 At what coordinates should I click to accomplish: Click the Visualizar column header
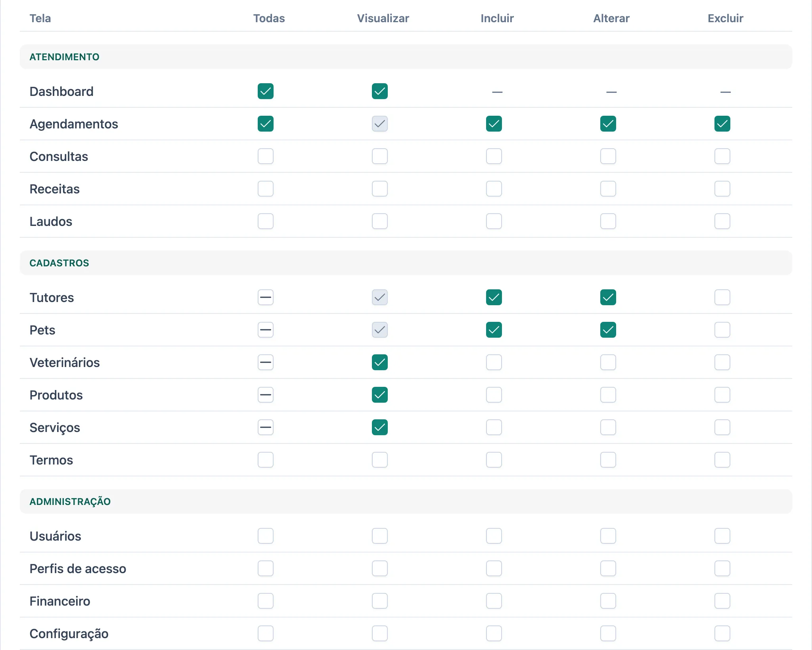click(383, 18)
